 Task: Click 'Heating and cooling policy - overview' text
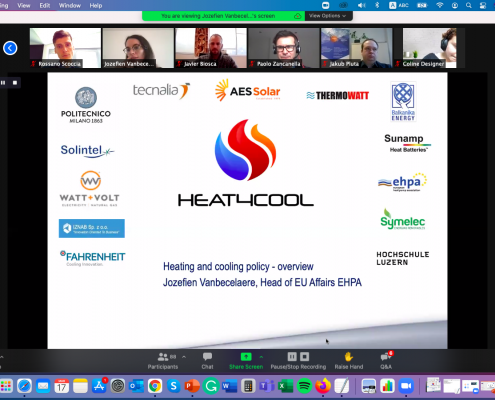point(238,267)
